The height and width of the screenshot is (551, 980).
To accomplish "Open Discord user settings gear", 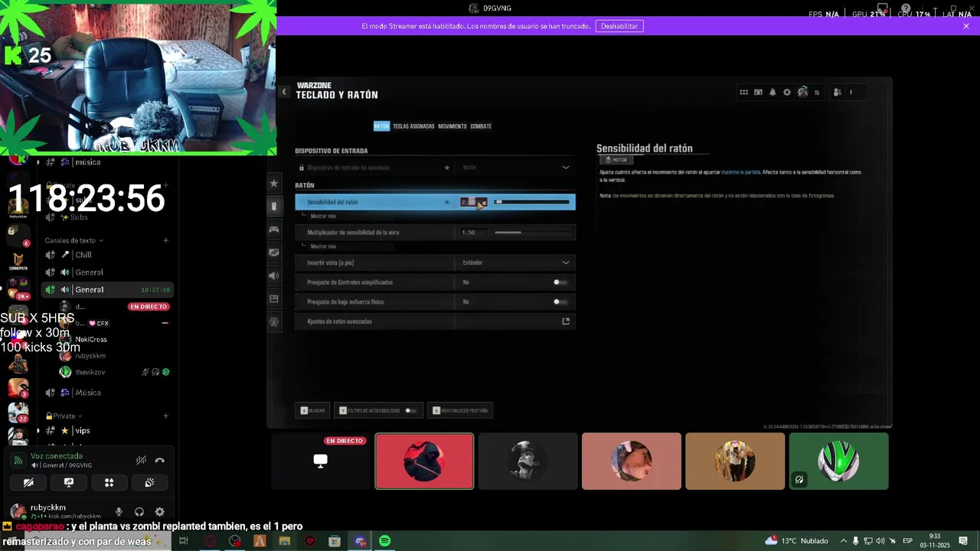I will [159, 512].
